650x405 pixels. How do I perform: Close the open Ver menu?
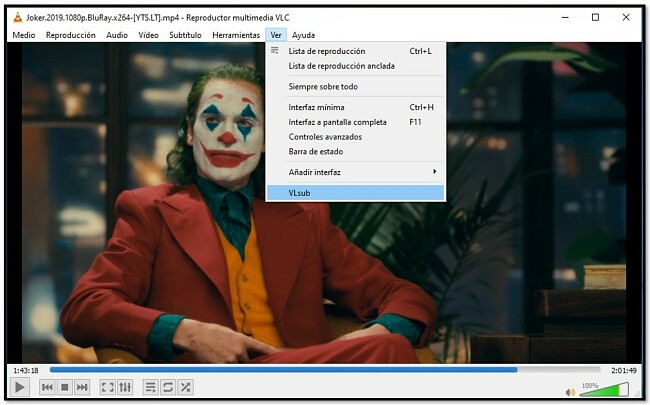tap(276, 35)
